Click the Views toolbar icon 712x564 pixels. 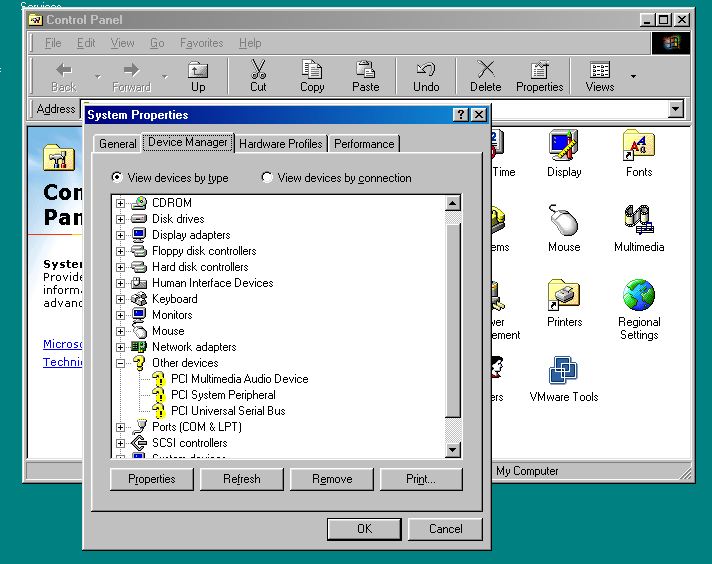point(600,70)
